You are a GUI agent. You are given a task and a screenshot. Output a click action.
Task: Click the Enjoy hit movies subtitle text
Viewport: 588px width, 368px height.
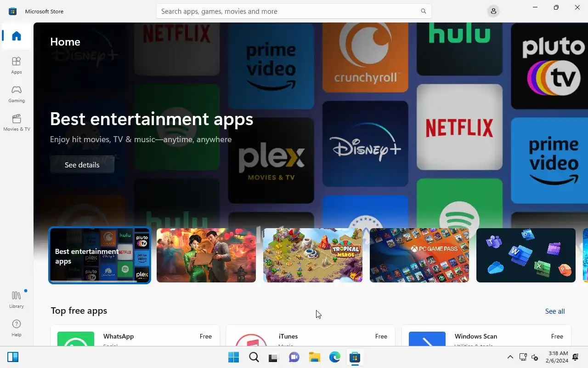141,139
